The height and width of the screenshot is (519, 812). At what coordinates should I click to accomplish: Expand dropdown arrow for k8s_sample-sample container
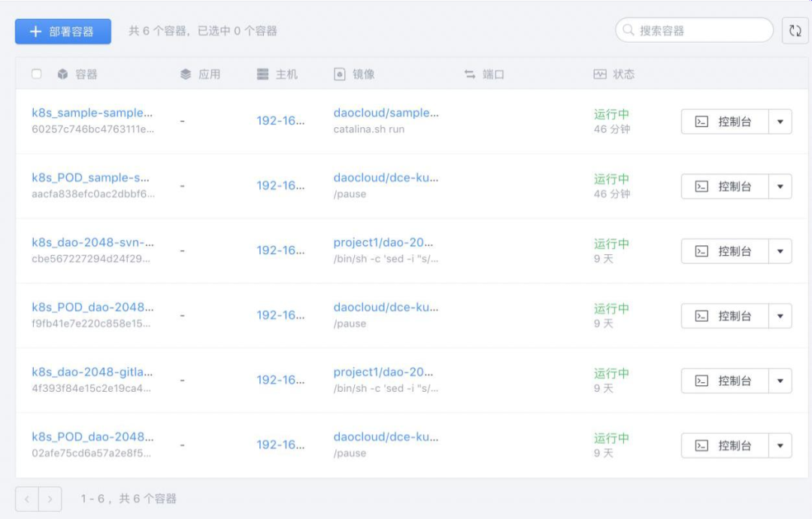pos(780,122)
